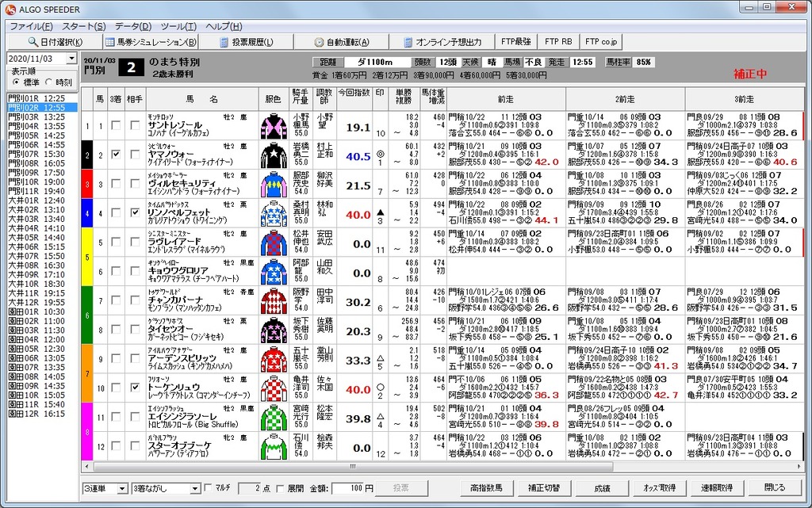Open the date 2020/11/03 dropdown

tap(72, 59)
